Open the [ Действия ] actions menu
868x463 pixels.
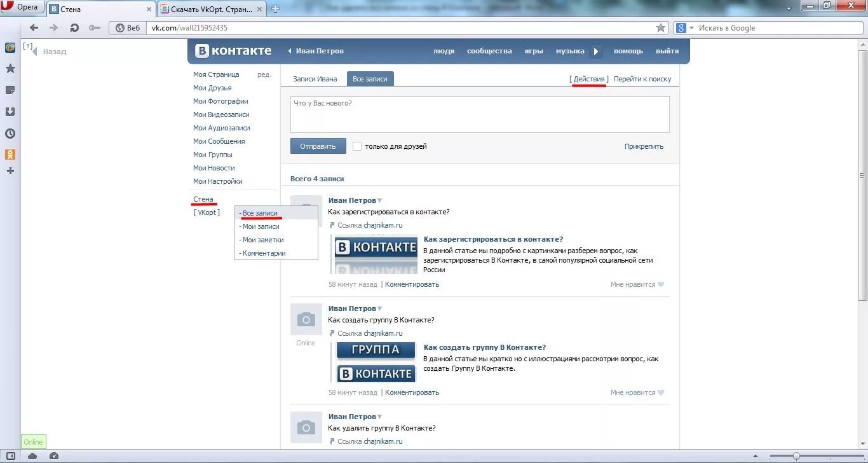click(x=589, y=79)
